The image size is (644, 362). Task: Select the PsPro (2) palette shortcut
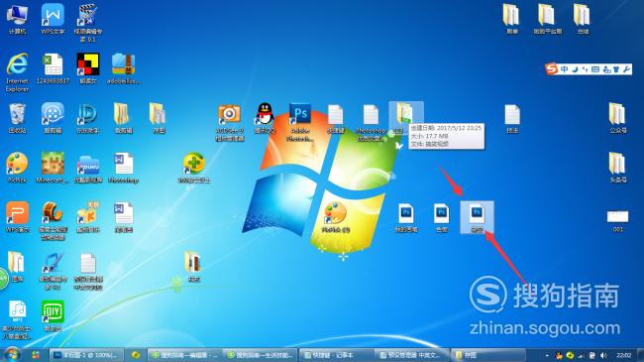tap(336, 217)
